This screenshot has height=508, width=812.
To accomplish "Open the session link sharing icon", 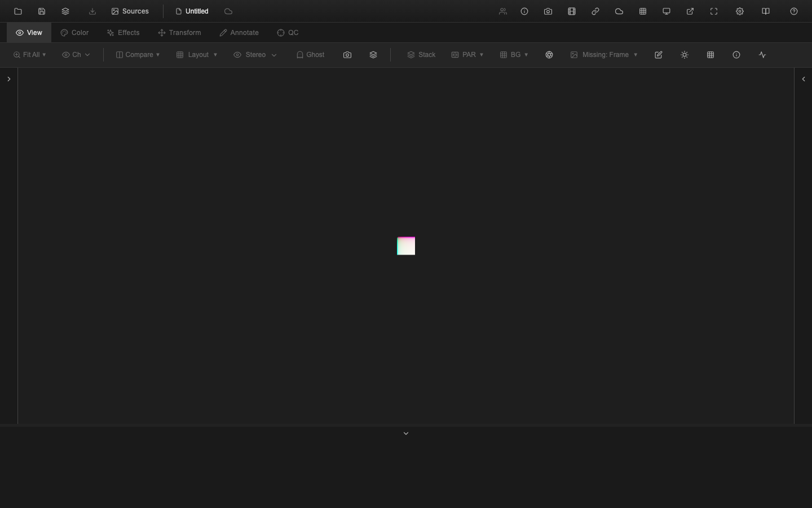I will coord(595,11).
